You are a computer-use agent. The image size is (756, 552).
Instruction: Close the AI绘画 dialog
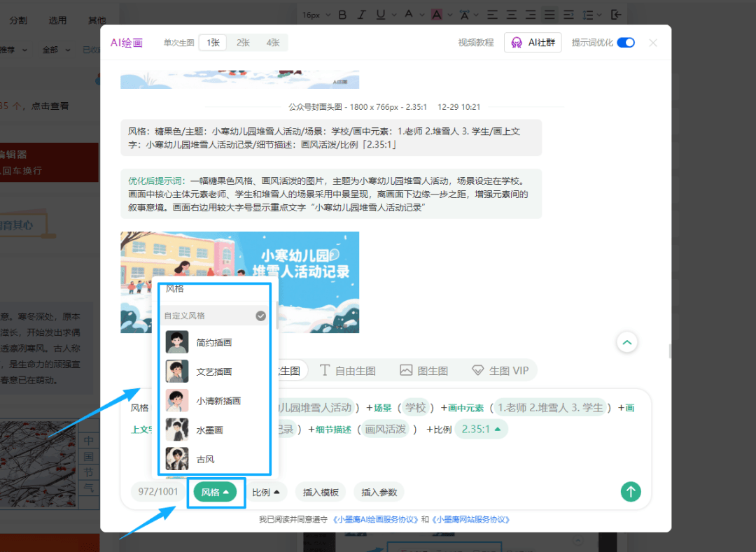[x=652, y=43]
